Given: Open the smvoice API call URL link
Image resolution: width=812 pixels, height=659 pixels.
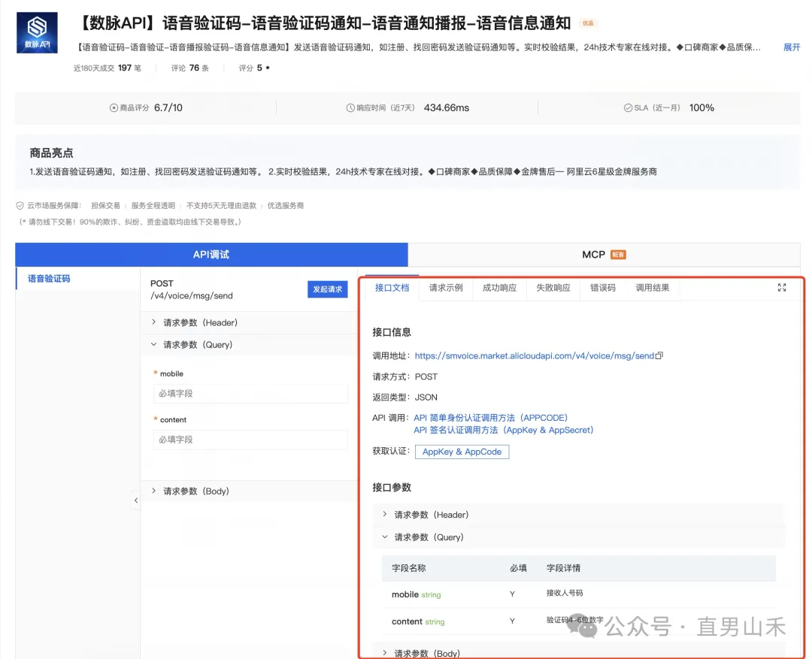Looking at the screenshot, I should [535, 355].
